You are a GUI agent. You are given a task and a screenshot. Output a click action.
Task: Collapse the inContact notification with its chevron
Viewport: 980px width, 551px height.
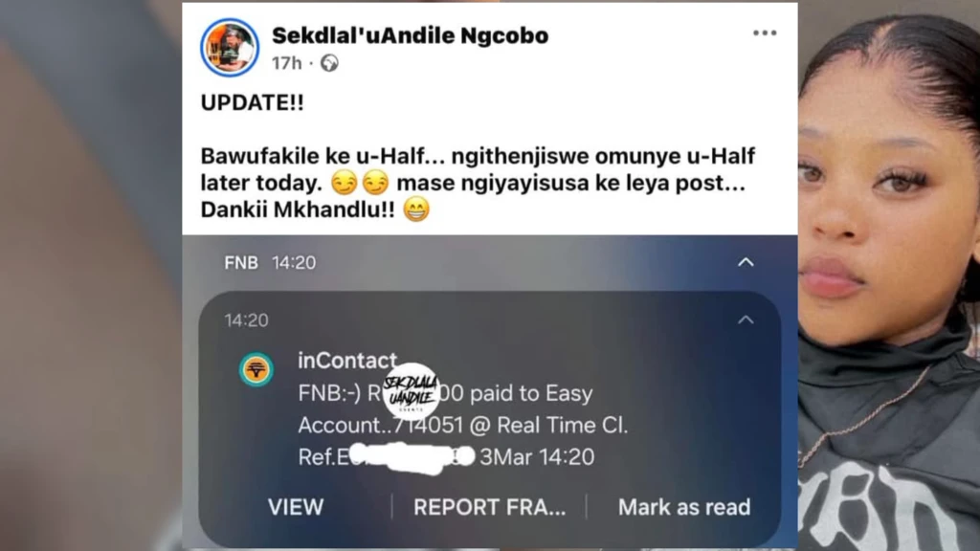pos(746,320)
